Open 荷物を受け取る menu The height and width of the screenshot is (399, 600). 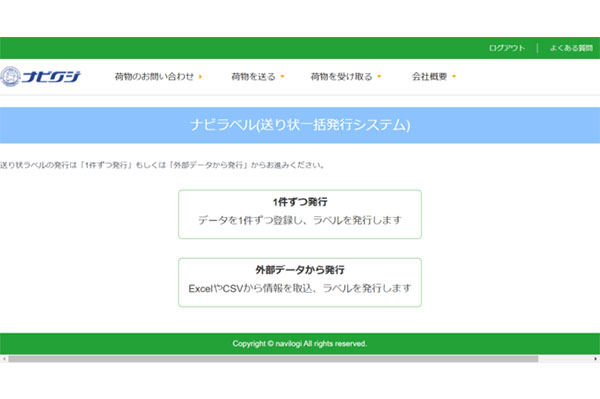tap(341, 77)
